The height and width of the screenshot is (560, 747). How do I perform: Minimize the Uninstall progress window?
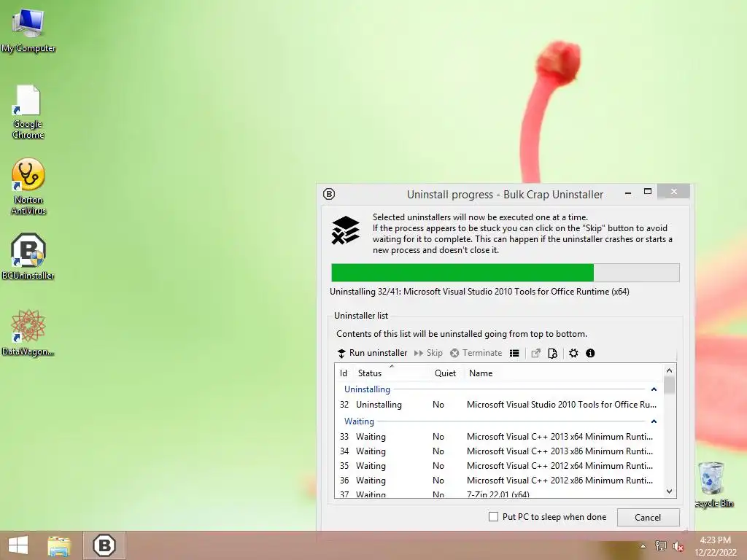click(628, 192)
